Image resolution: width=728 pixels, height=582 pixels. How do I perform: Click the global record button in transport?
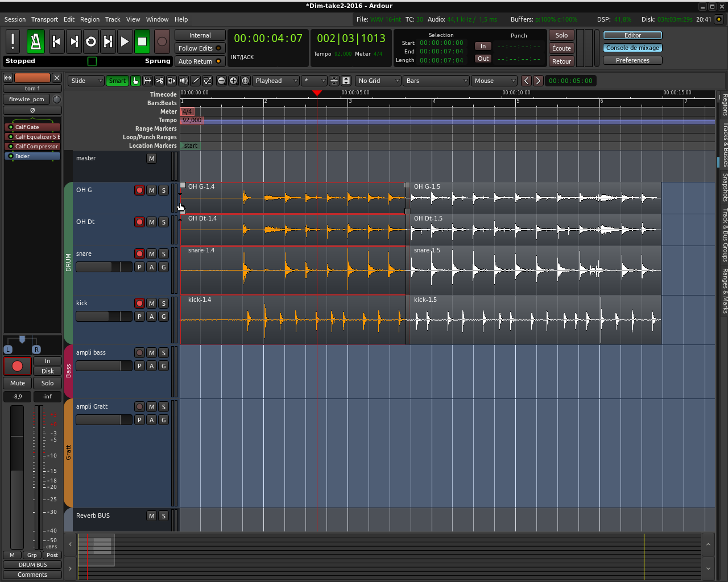point(162,41)
